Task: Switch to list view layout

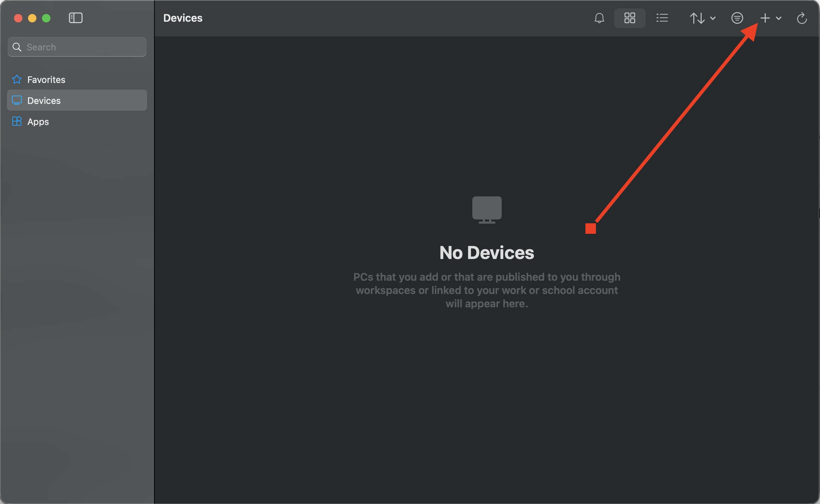Action: (x=662, y=18)
